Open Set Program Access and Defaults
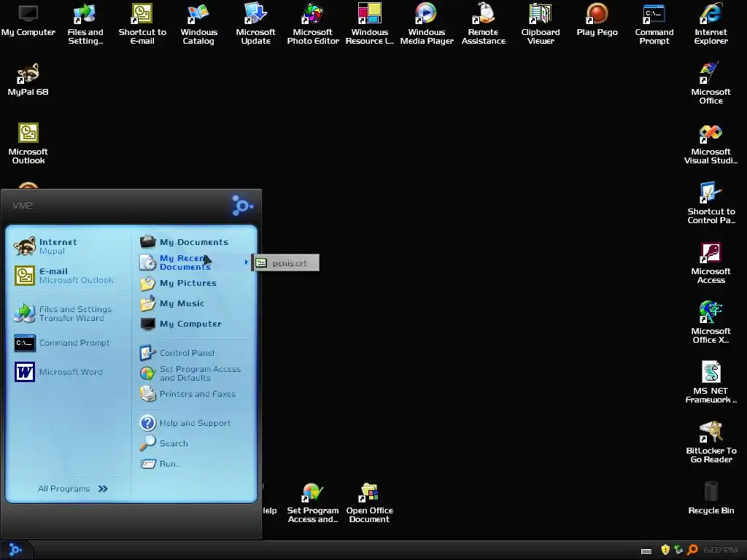This screenshot has width=747, height=560. 194,373
